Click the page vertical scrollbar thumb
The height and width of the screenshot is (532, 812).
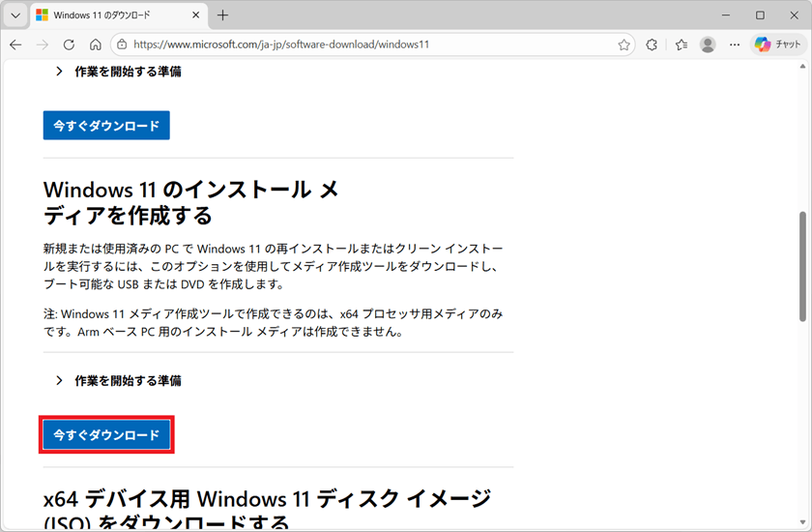pos(803,266)
